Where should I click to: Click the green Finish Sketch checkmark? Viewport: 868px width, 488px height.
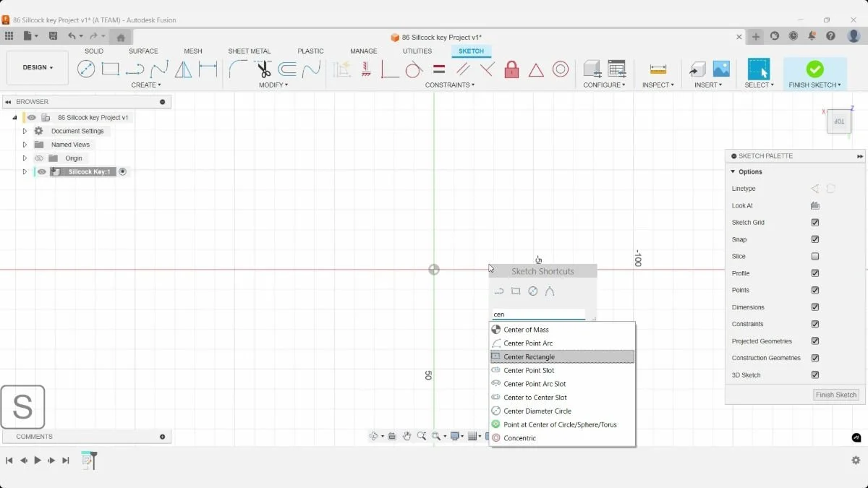815,69
